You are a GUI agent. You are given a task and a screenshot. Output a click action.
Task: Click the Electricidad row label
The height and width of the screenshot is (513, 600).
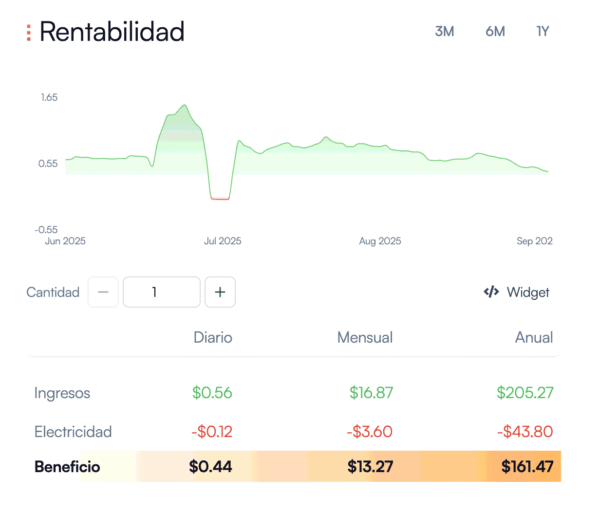(x=73, y=432)
